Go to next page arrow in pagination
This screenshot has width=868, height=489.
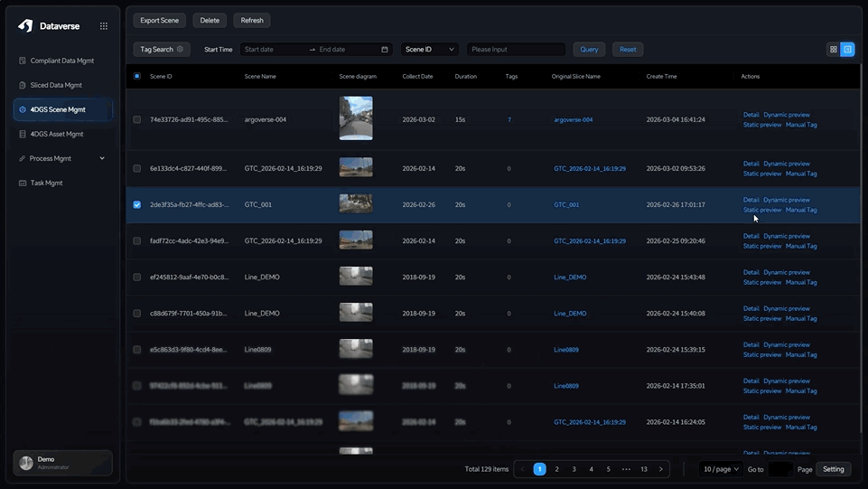coord(661,469)
